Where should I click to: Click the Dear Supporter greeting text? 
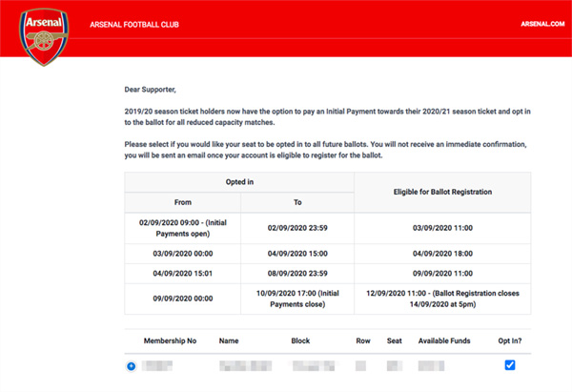click(150, 90)
